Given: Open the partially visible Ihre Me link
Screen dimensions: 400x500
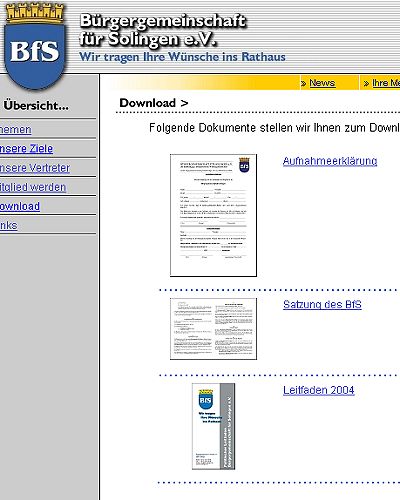Looking at the screenshot, I should coord(386,83).
